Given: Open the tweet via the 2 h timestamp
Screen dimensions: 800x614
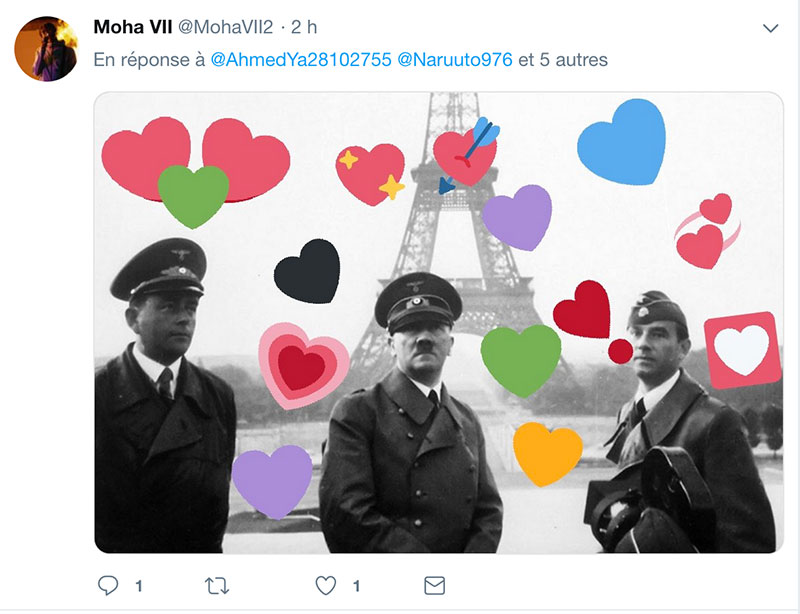Looking at the screenshot, I should pos(304,27).
